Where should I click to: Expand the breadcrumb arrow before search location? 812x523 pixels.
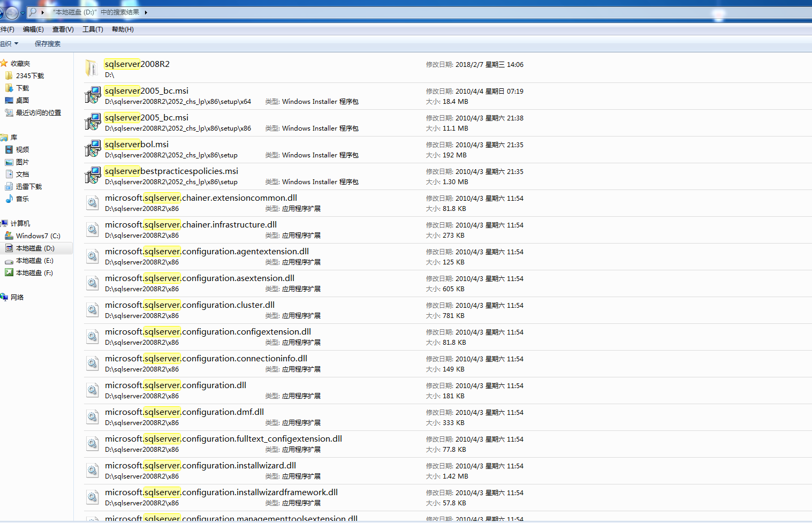click(x=43, y=12)
